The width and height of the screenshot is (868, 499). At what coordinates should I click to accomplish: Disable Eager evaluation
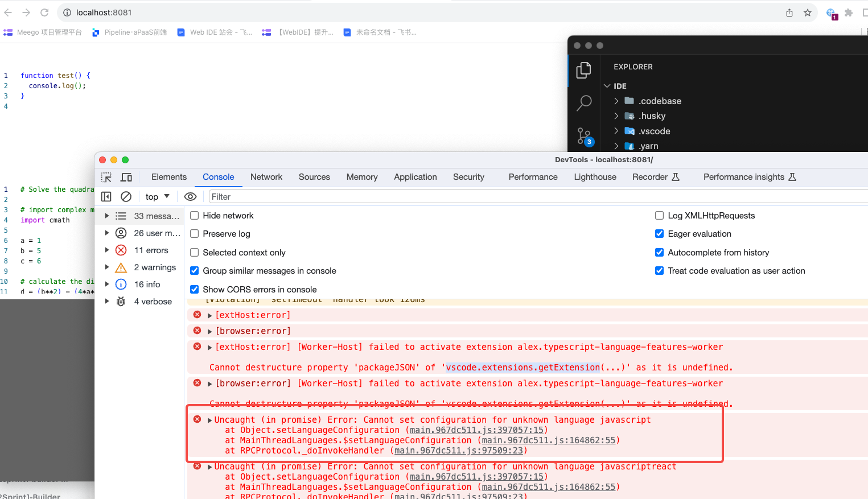(x=659, y=233)
